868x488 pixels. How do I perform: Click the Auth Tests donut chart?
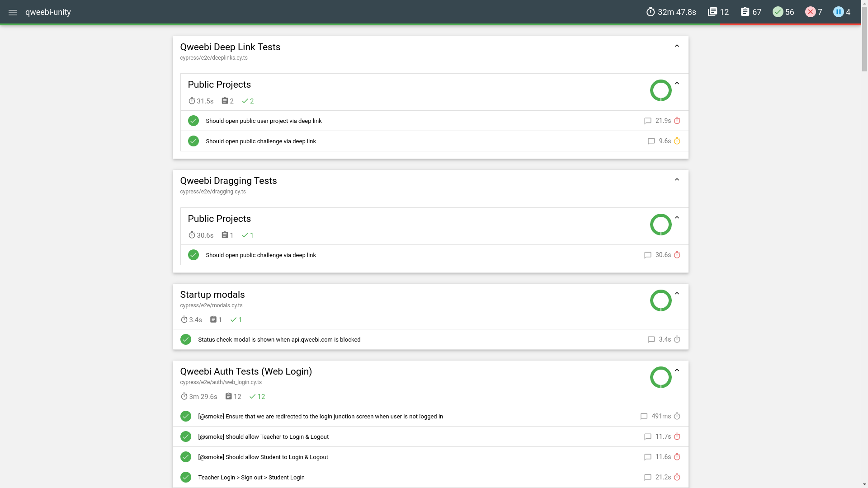pos(660,377)
